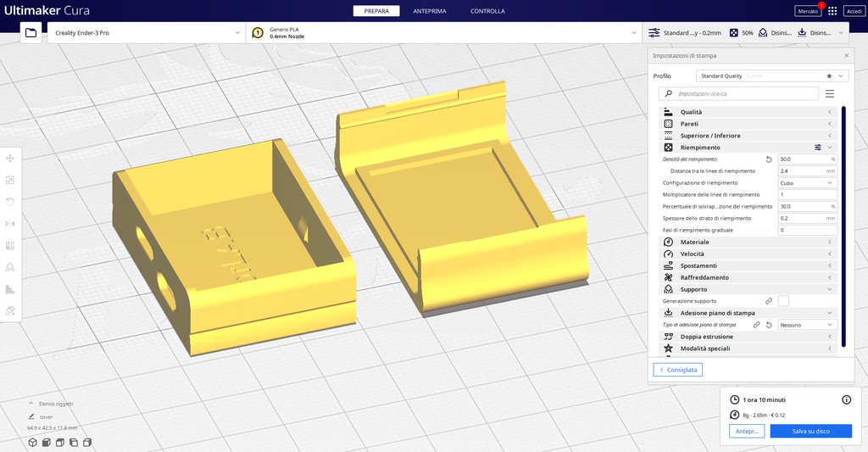Open Configurazione di riempimento dropdown
Viewport: 868px width, 452px height.
pos(807,182)
